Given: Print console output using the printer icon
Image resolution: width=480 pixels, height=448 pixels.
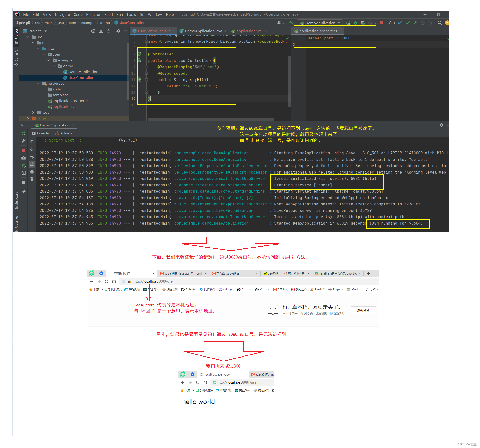Looking at the screenshot, I should pos(32,172).
